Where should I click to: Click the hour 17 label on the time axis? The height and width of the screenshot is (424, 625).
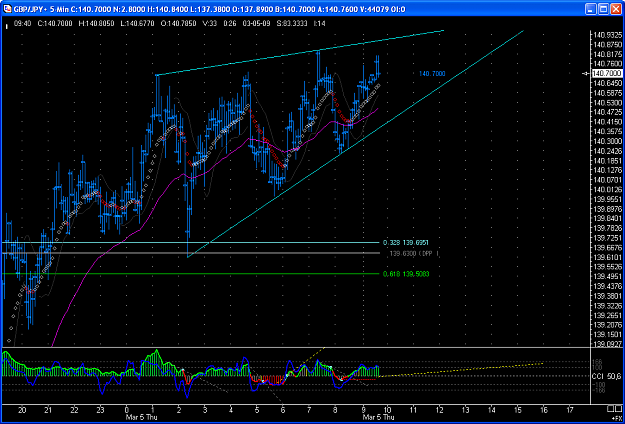click(570, 409)
